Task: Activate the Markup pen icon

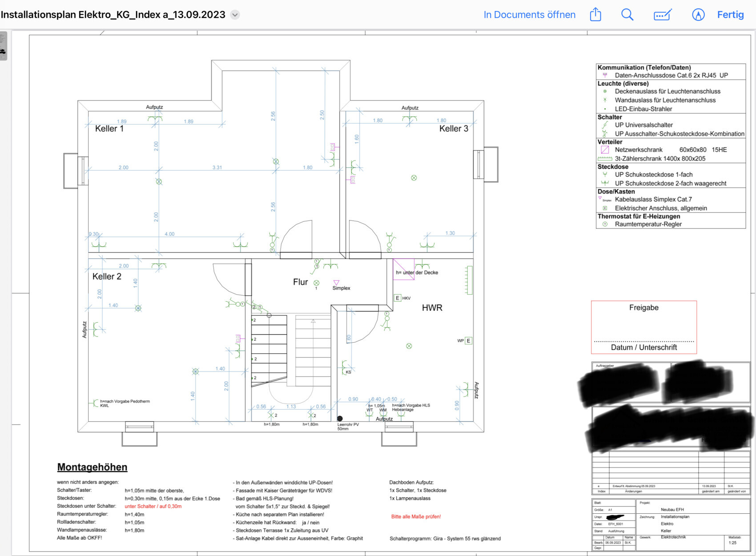Action: point(698,15)
